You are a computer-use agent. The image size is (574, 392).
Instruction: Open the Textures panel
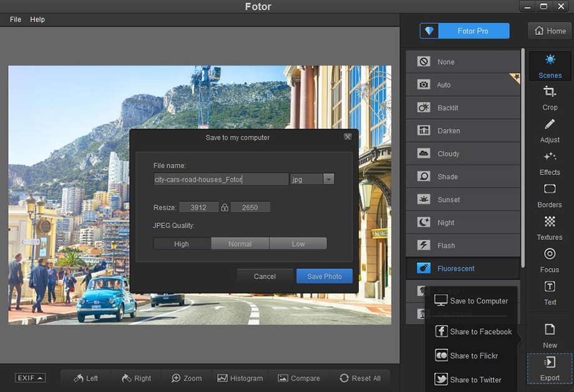550,227
